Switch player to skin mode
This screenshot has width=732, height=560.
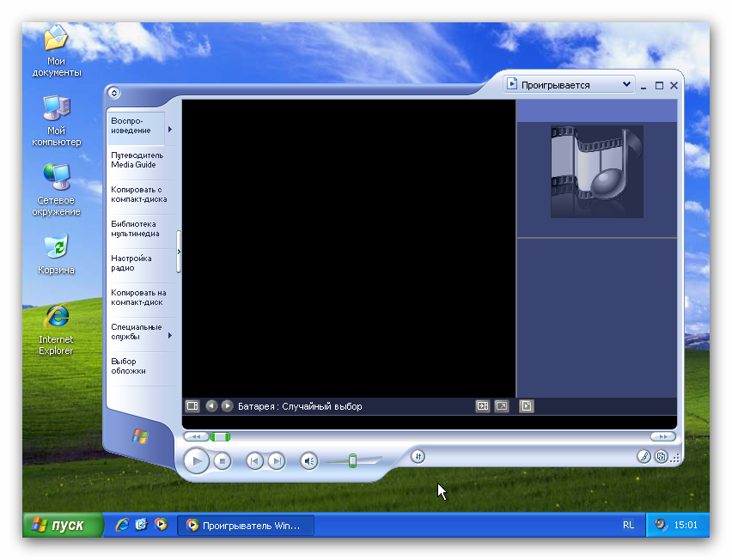(x=662, y=457)
